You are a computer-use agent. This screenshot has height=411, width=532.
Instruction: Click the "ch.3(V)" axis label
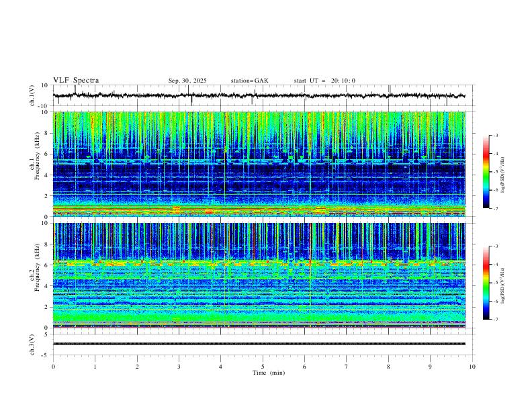32,345
